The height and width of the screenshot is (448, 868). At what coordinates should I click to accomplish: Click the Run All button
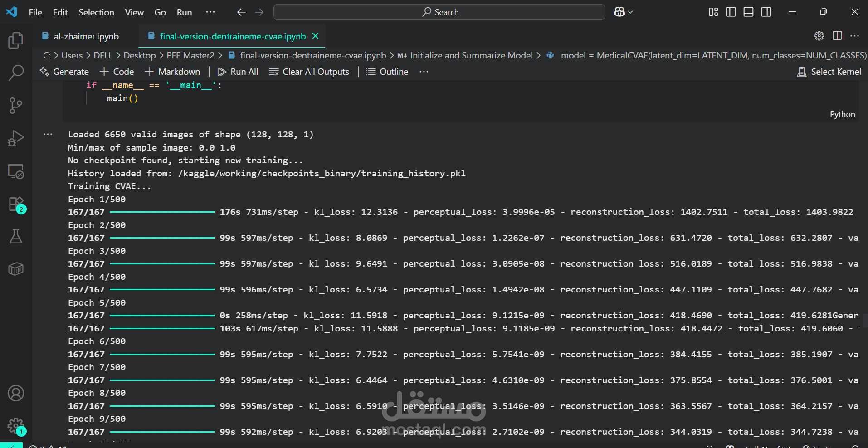point(238,72)
